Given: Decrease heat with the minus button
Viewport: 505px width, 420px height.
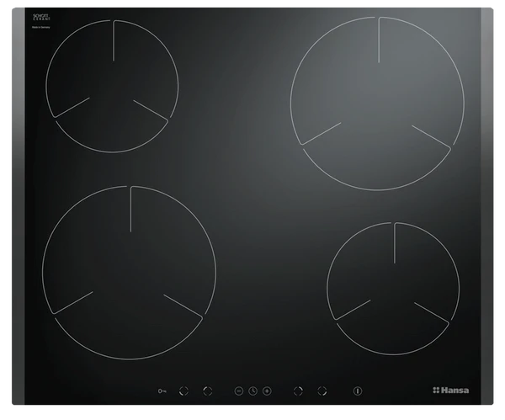Looking at the screenshot, I should coord(239,391).
